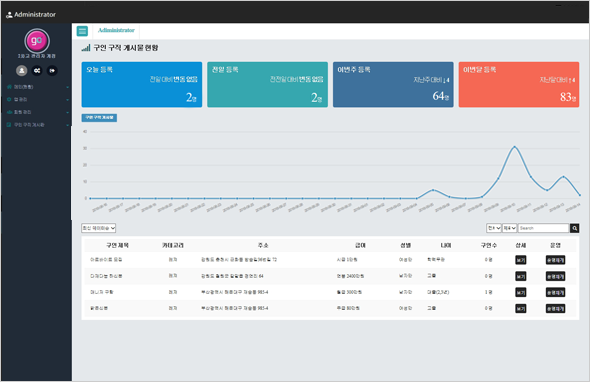
Task: Click 보기 button in the 300 salary row
Action: click(520, 292)
